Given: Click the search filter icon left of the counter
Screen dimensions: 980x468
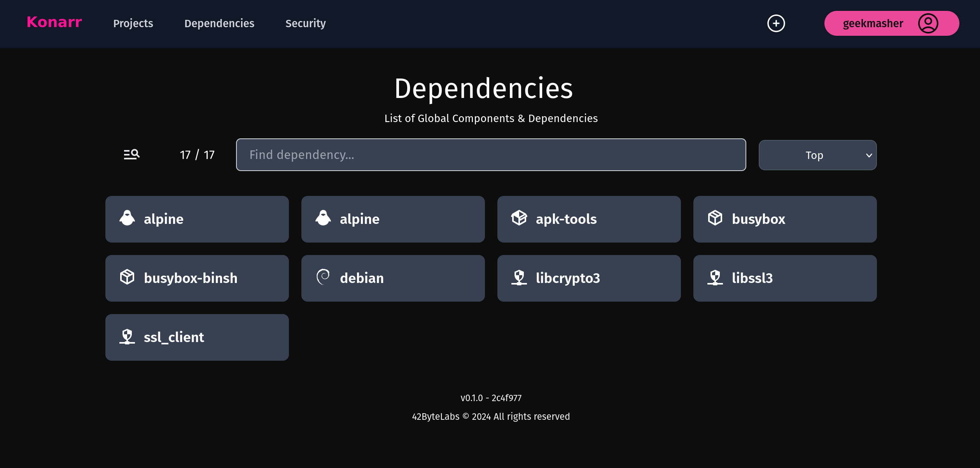Looking at the screenshot, I should tap(132, 154).
